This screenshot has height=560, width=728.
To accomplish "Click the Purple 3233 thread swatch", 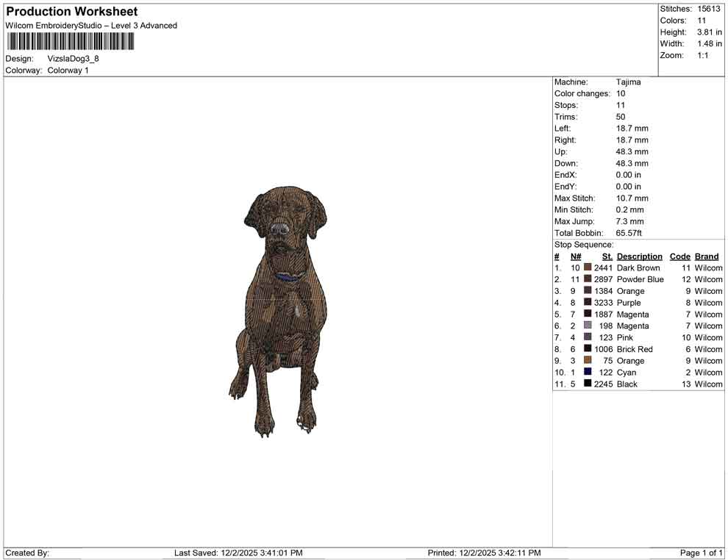I will 588,303.
